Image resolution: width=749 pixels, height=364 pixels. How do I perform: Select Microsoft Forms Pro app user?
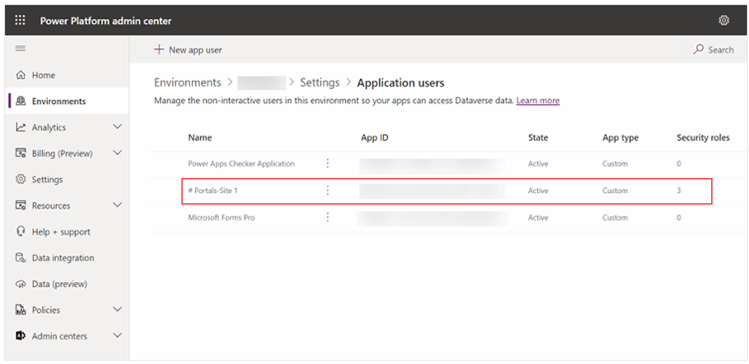pos(221,217)
